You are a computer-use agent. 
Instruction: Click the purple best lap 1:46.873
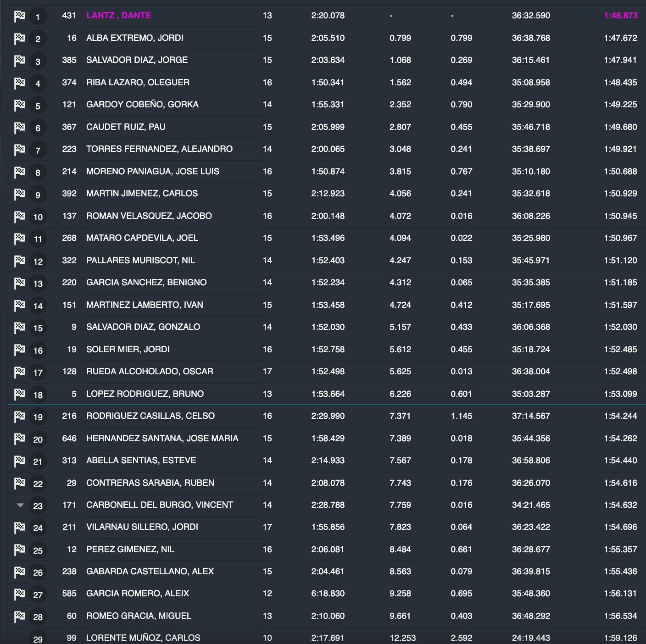[x=620, y=16]
